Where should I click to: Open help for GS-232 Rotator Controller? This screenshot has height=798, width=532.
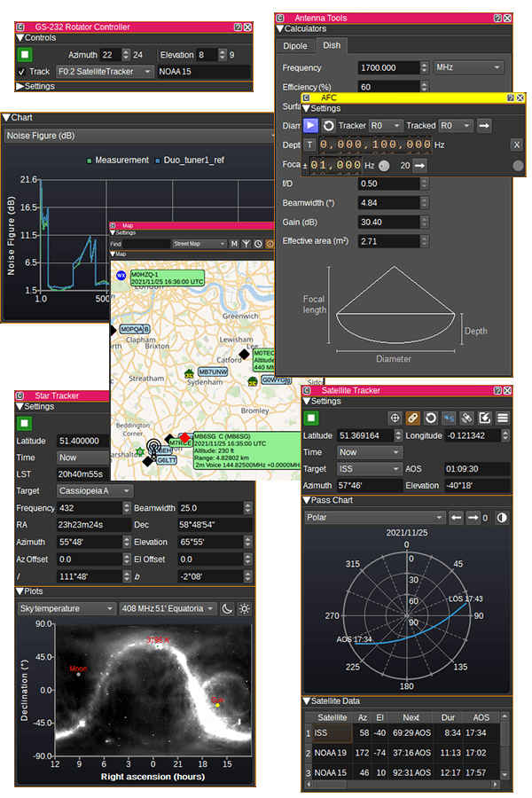tap(238, 27)
